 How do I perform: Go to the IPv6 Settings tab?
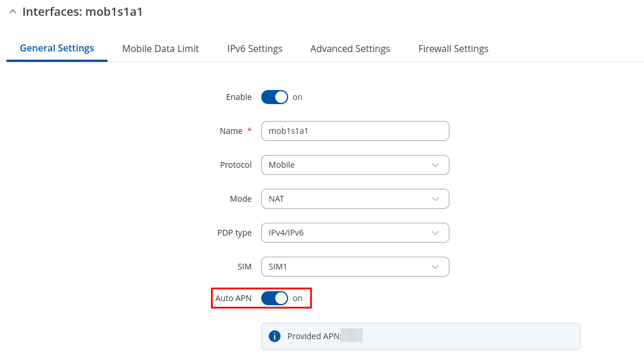click(254, 49)
